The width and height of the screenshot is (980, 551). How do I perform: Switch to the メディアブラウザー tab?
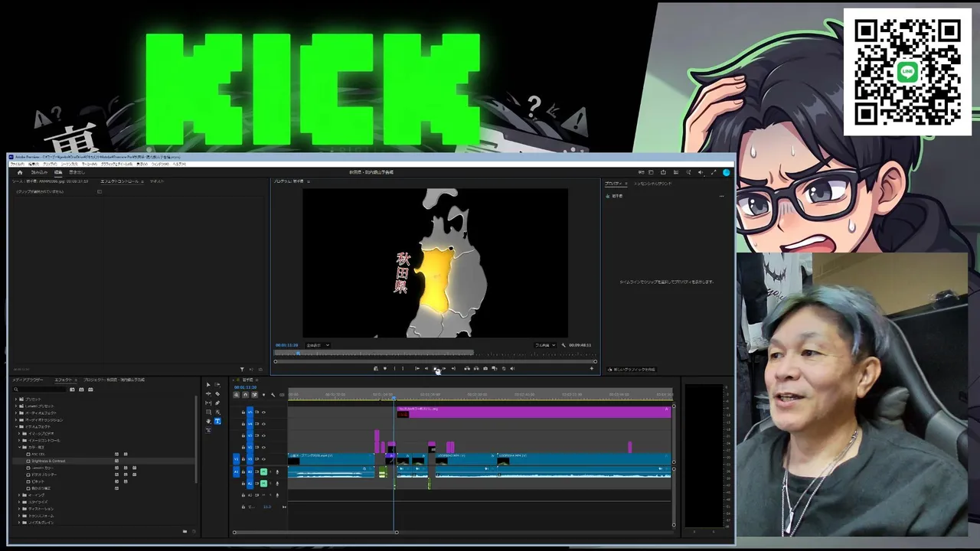tap(28, 380)
